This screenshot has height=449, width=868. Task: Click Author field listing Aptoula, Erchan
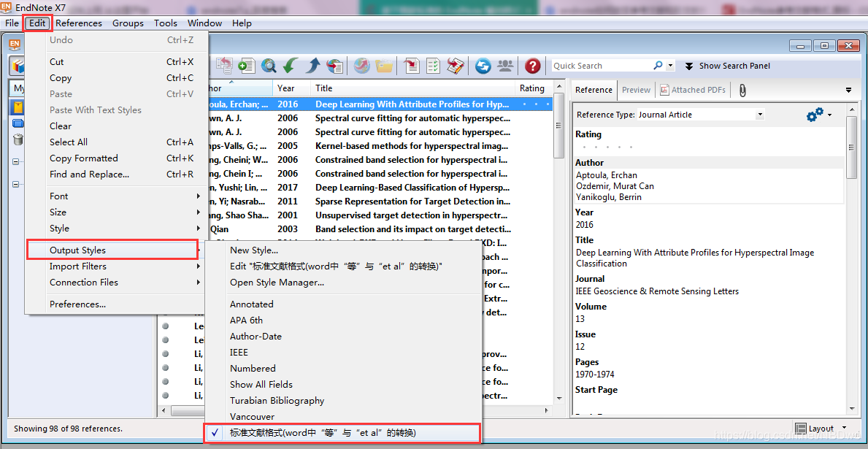tap(709, 186)
